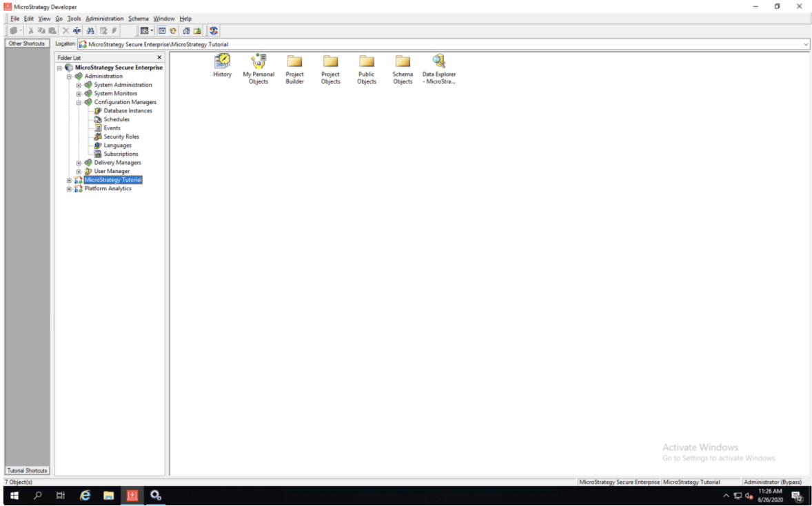Expand the System Administration tree node
The width and height of the screenshot is (812, 506).
click(79, 85)
